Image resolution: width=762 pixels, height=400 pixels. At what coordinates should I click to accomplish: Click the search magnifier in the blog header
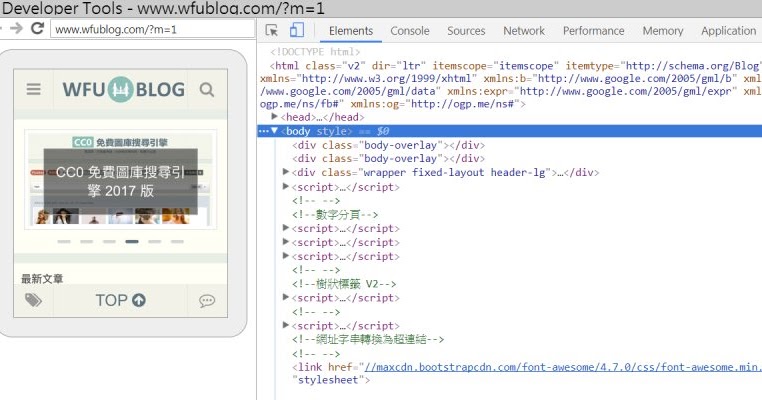pos(207,90)
